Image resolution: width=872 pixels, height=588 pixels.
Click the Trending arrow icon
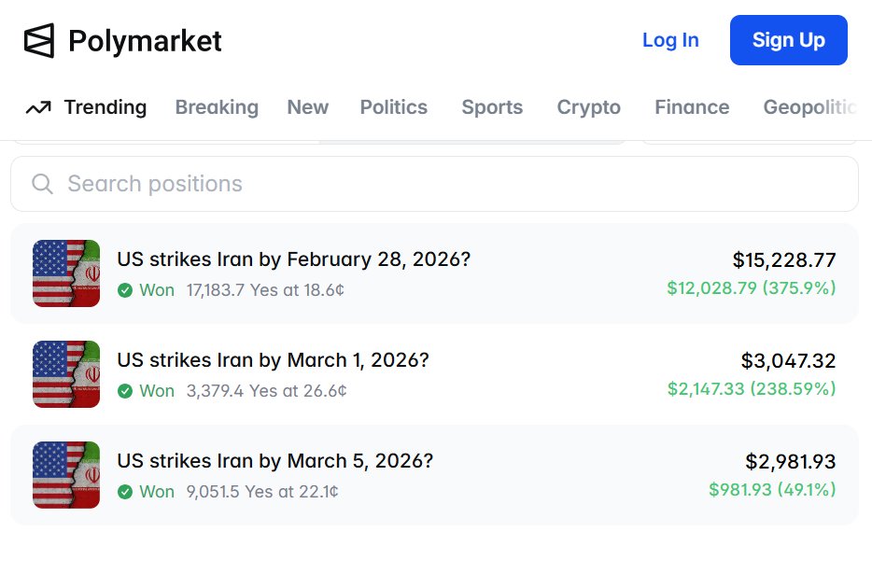38,108
